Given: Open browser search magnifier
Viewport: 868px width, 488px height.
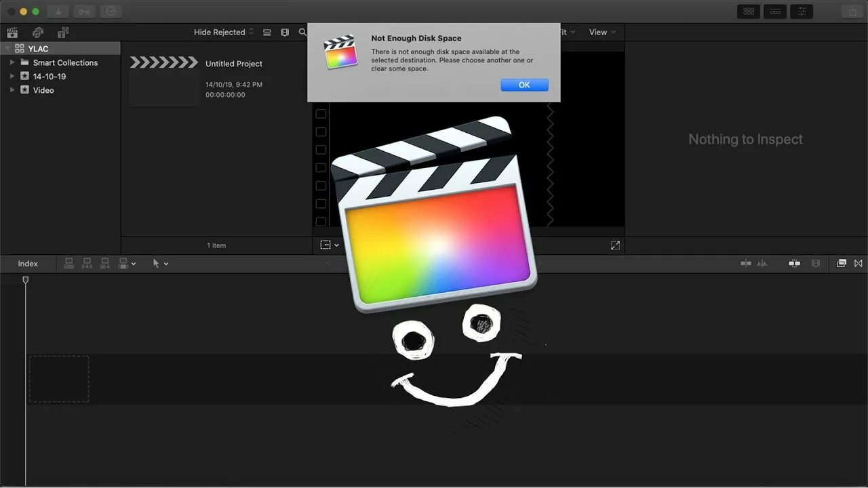Looking at the screenshot, I should tap(302, 32).
